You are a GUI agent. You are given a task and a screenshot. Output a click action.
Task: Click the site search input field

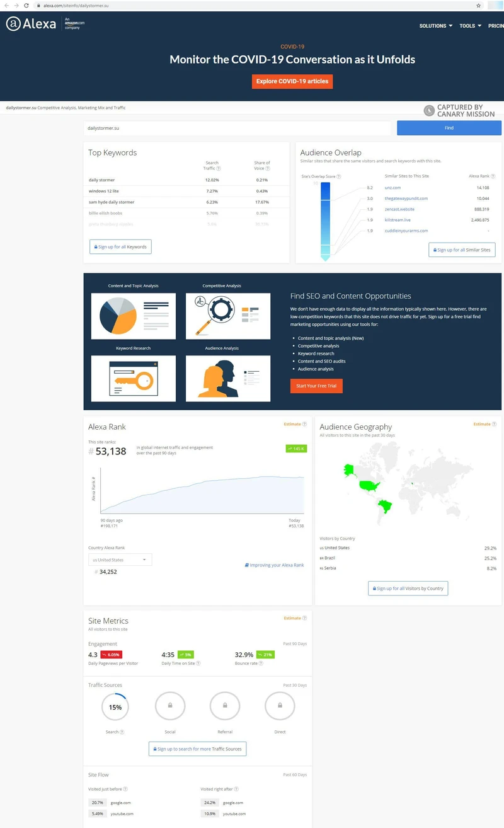[237, 128]
